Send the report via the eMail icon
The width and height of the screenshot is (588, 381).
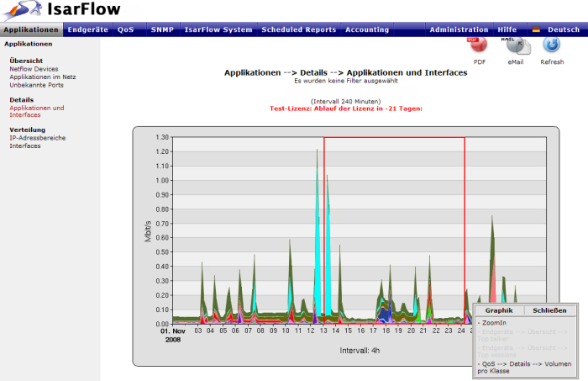pyautogui.click(x=517, y=46)
